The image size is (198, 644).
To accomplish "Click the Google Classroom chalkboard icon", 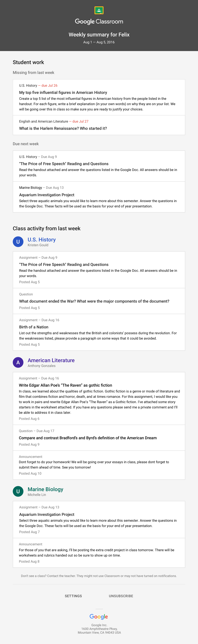I will point(99,10).
